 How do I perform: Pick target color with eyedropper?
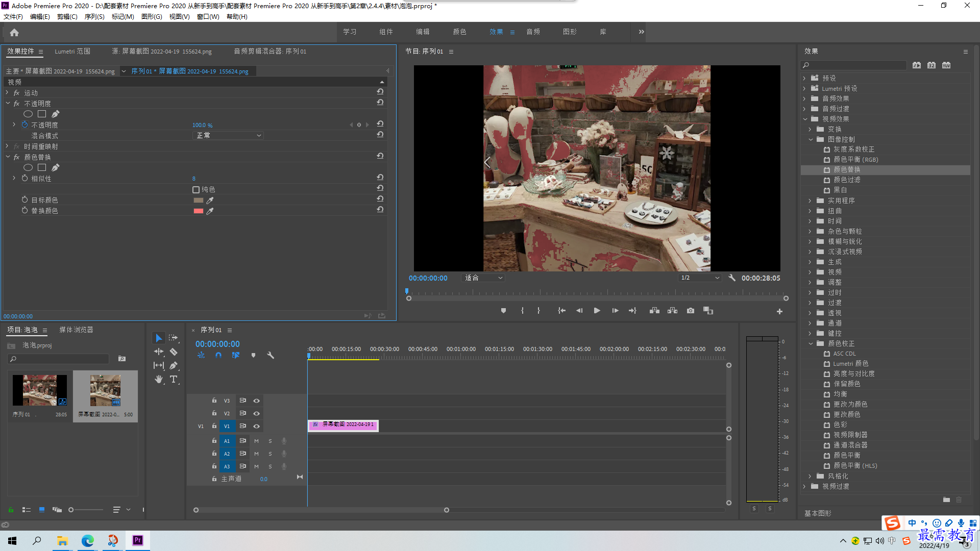(210, 201)
